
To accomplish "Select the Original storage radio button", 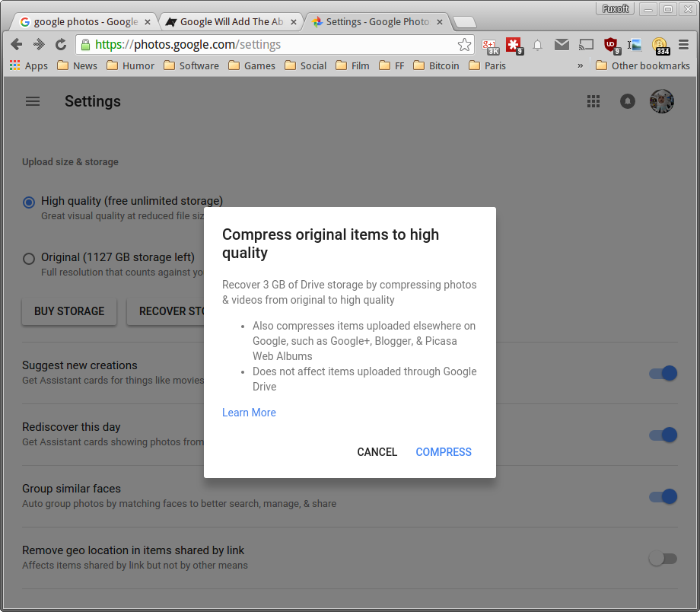I will coord(28,259).
